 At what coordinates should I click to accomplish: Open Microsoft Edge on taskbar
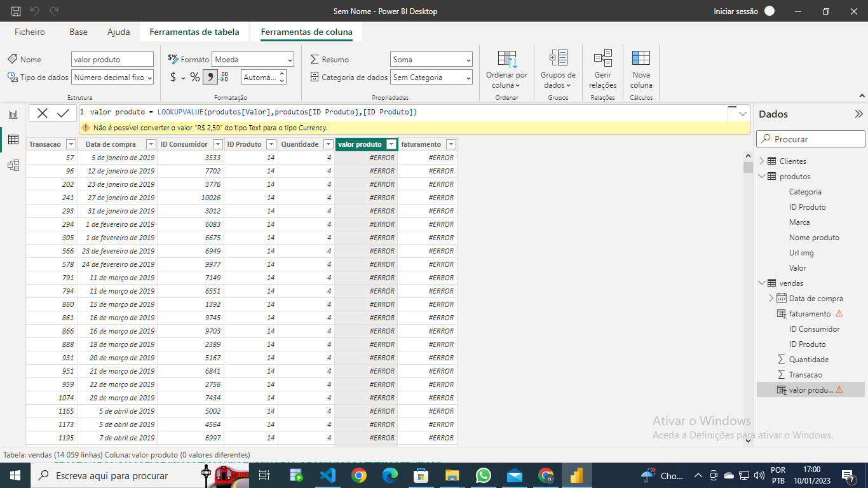coord(390,475)
